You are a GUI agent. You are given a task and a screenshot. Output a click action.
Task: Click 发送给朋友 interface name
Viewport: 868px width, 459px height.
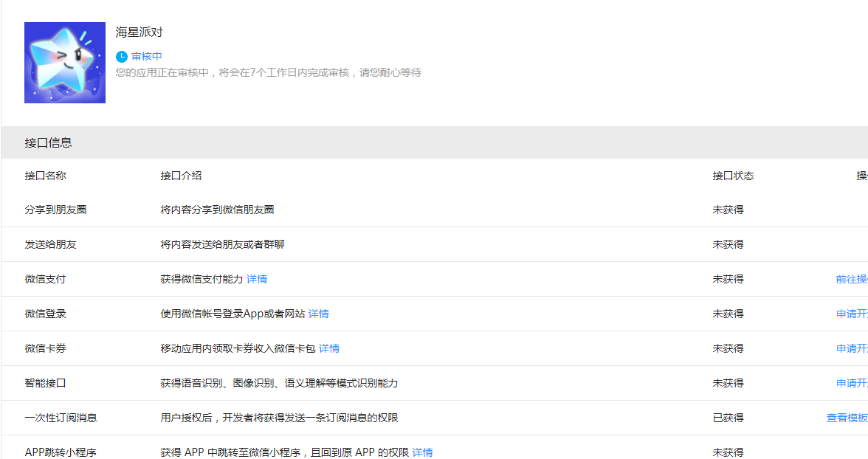[x=50, y=245]
